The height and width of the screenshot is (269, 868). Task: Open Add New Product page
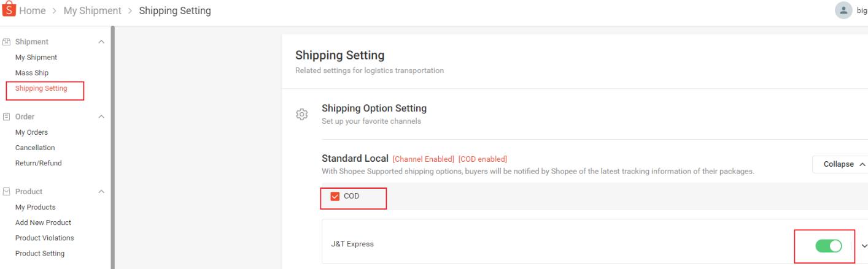coord(43,222)
